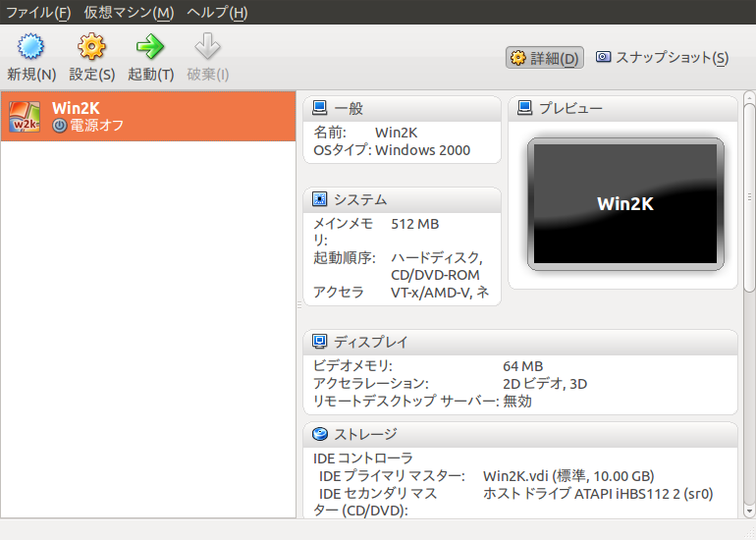Open the Machine (仮想マシン) menu
756x540 pixels.
pyautogui.click(x=129, y=13)
